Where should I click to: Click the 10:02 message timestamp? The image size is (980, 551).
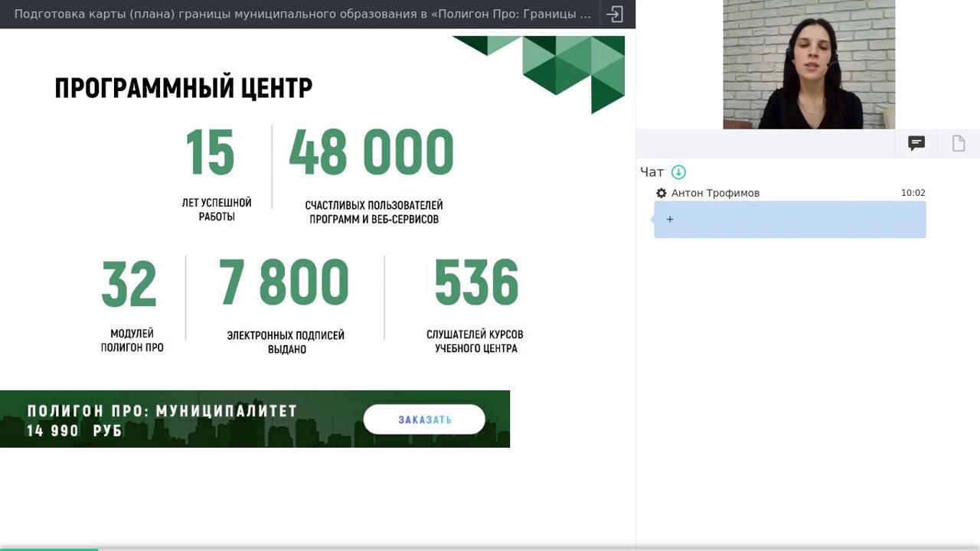[913, 193]
